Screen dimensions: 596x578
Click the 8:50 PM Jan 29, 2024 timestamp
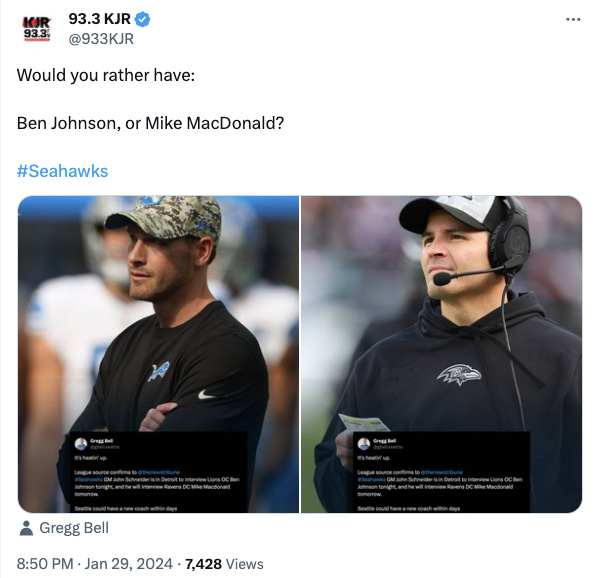point(95,564)
